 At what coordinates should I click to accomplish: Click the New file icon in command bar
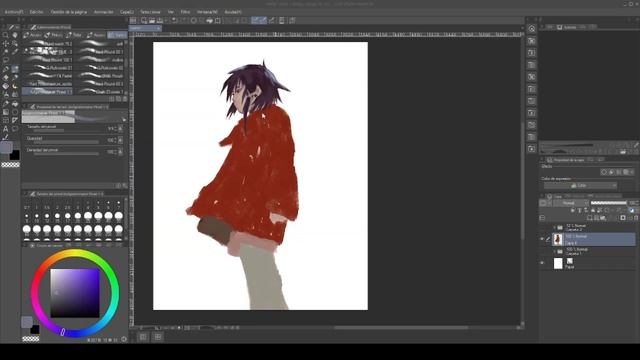click(144, 20)
